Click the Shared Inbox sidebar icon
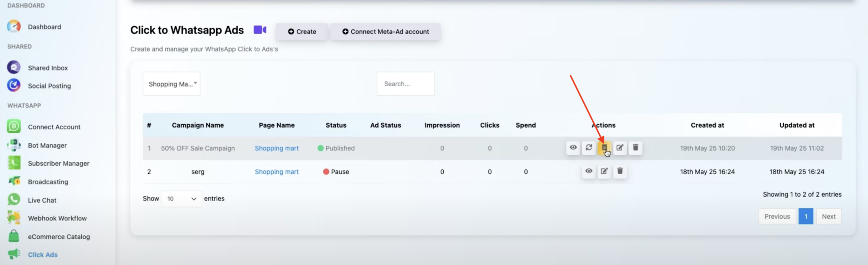This screenshot has width=868, height=265. [14, 67]
